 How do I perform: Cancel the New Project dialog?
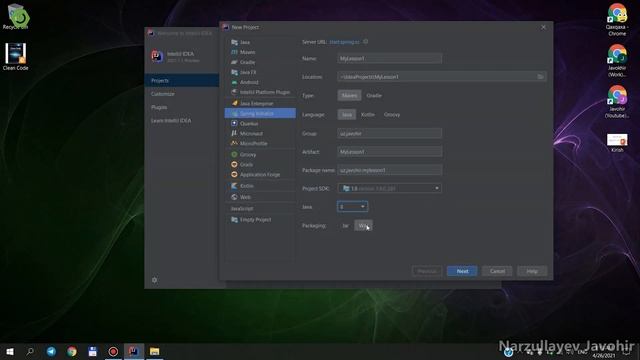tap(497, 271)
